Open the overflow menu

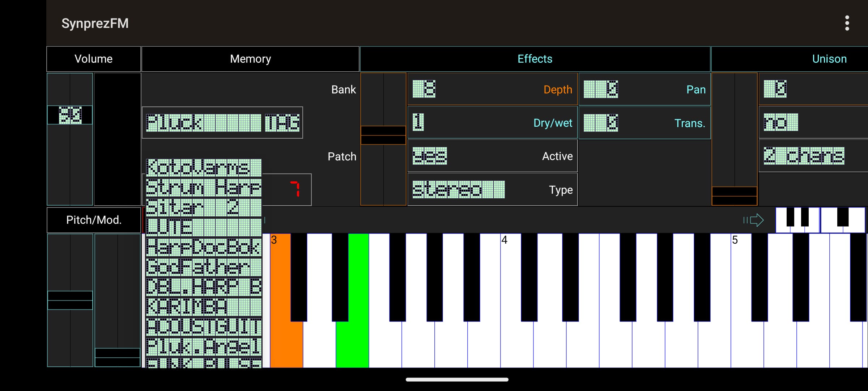coord(848,23)
